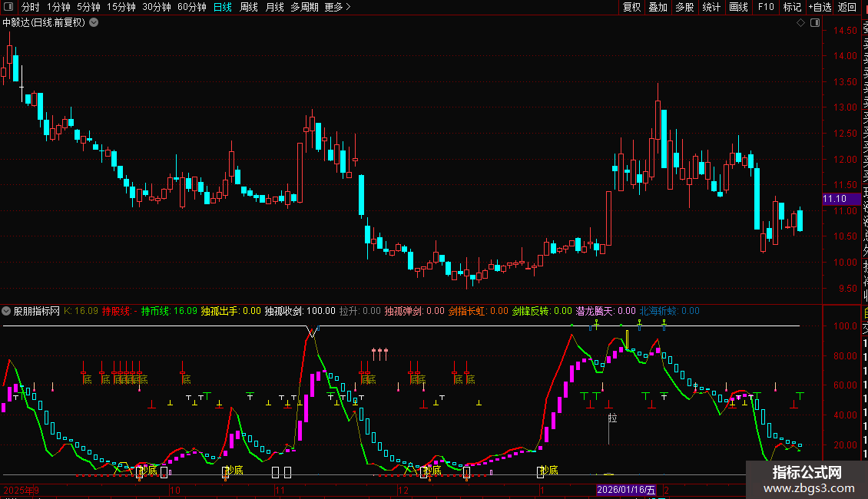Expand the 股朋指标网 indicator dropdown arrow
The width and height of the screenshot is (868, 499).
click(7, 311)
